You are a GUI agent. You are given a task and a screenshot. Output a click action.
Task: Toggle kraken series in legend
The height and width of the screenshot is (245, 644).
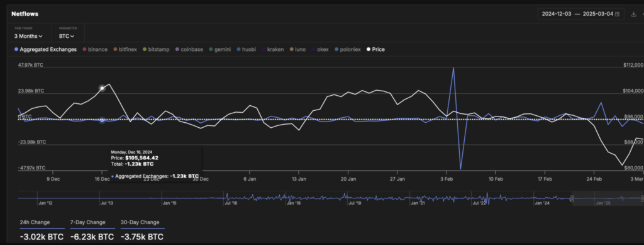click(272, 49)
